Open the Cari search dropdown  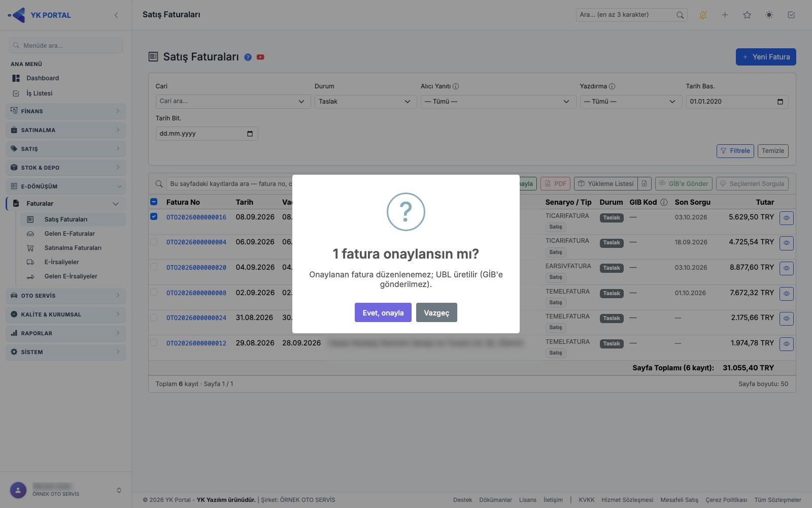click(233, 102)
